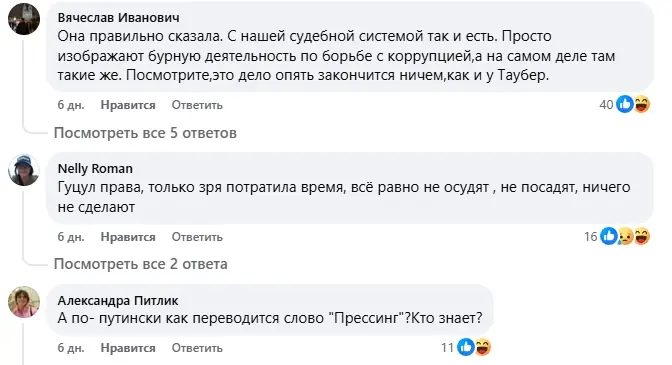
Task: Open Вячеслав Иванович's profile avatar
Action: click(x=24, y=19)
